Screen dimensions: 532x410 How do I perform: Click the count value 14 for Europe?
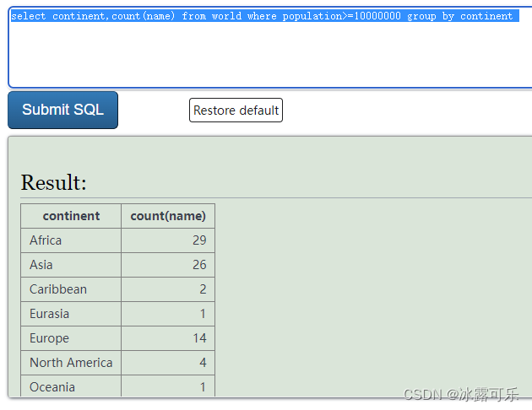coord(168,337)
